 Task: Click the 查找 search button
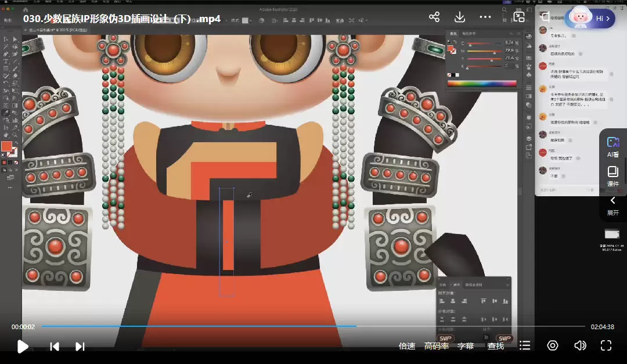coord(496,346)
